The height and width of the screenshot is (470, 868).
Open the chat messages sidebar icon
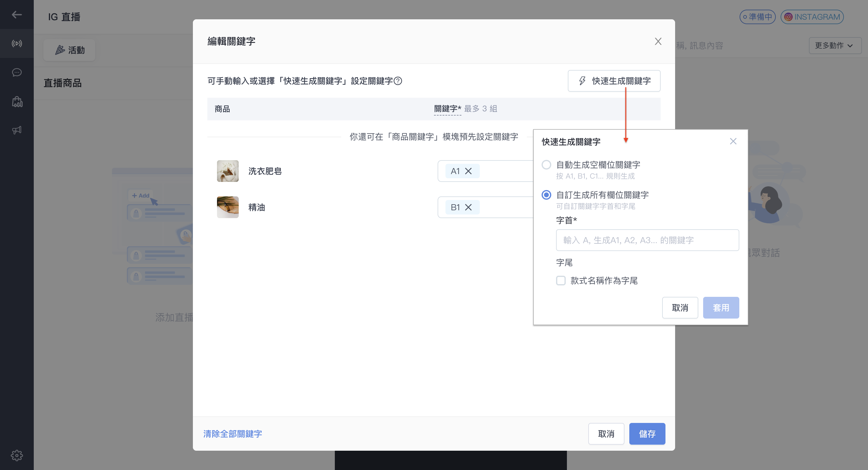[x=17, y=72]
